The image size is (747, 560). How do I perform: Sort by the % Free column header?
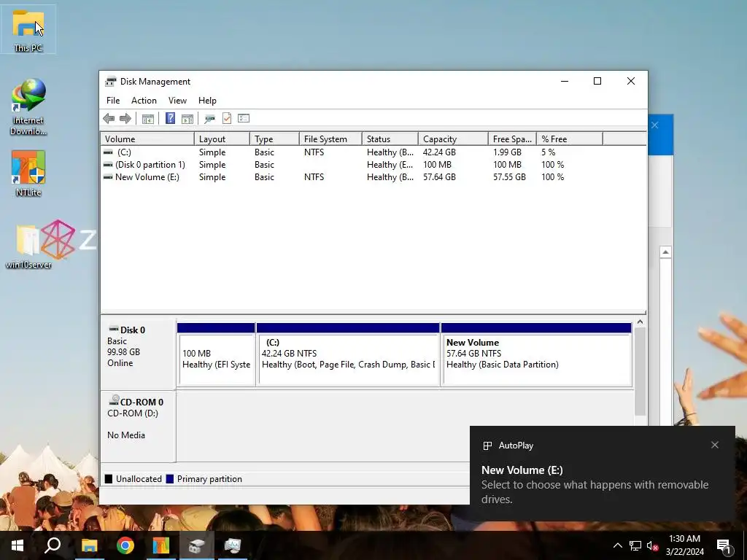point(569,139)
